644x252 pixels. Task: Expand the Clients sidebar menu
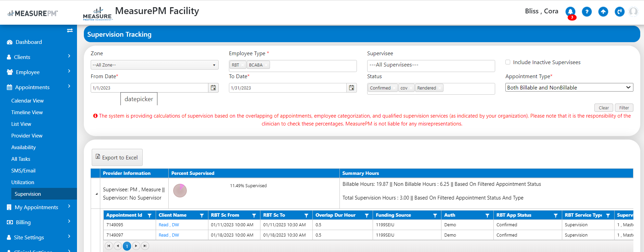[x=38, y=57]
